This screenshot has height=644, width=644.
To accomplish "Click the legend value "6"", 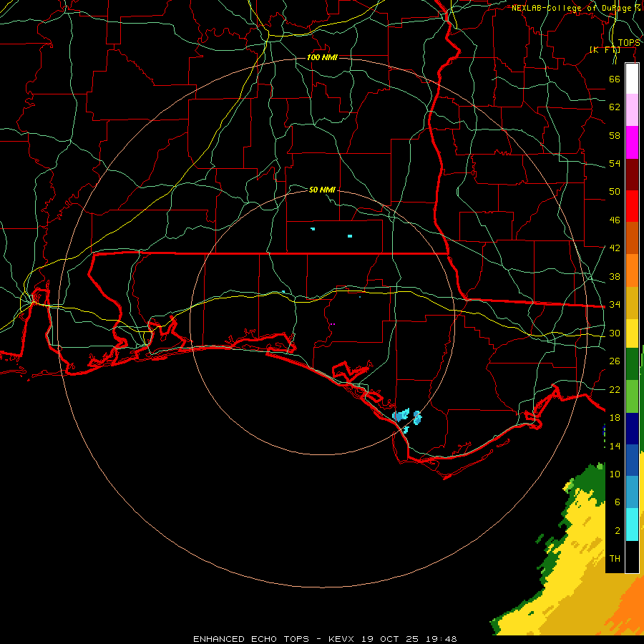I will (618, 502).
